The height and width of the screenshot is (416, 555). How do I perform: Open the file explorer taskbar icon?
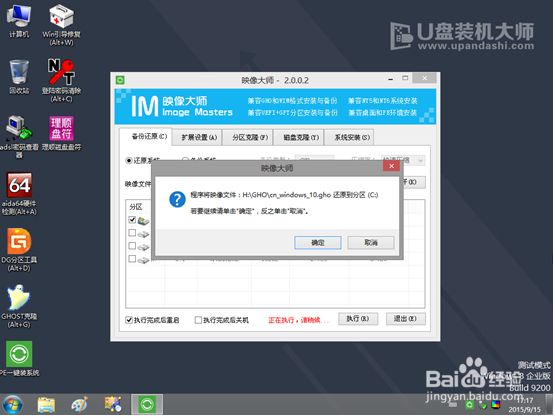point(46,404)
